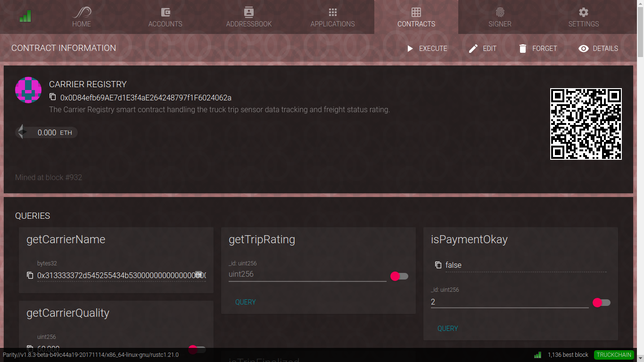Click the 0.000 ETH balance chip
This screenshot has width=644, height=362.
point(47,132)
